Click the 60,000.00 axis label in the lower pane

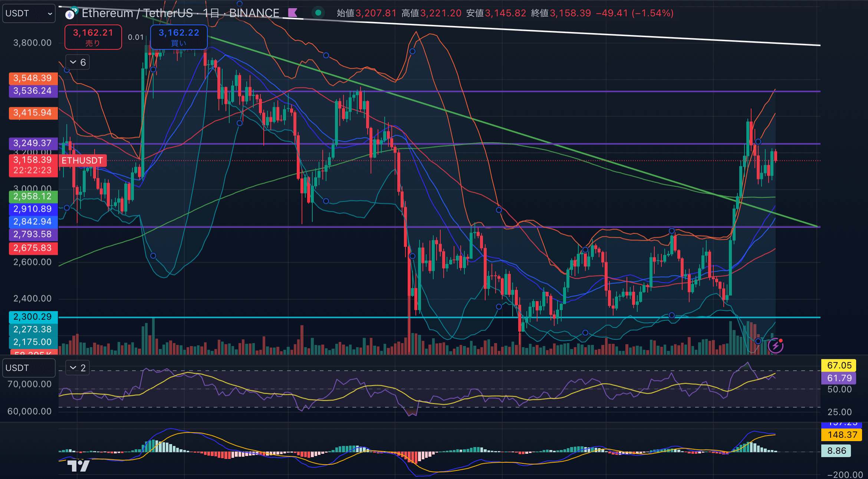(x=30, y=411)
